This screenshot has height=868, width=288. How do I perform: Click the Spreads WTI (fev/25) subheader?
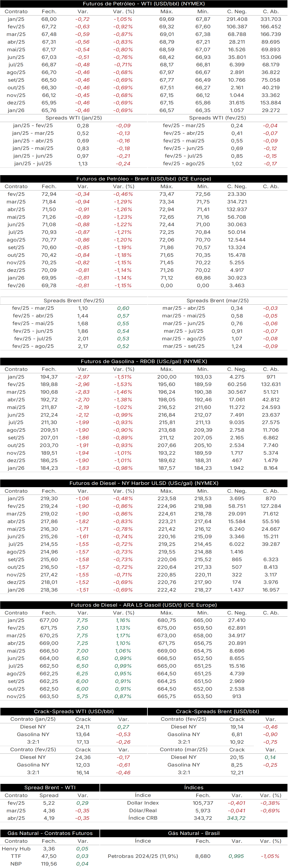click(x=218, y=118)
